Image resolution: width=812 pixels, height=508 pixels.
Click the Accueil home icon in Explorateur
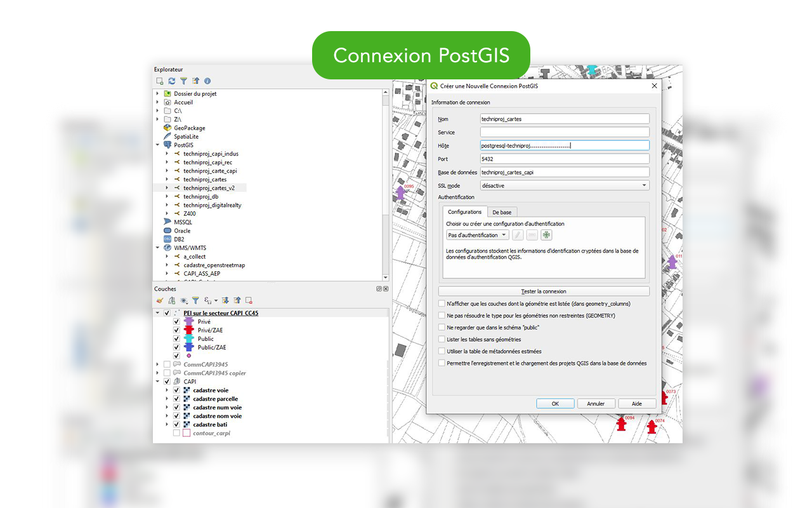167,102
